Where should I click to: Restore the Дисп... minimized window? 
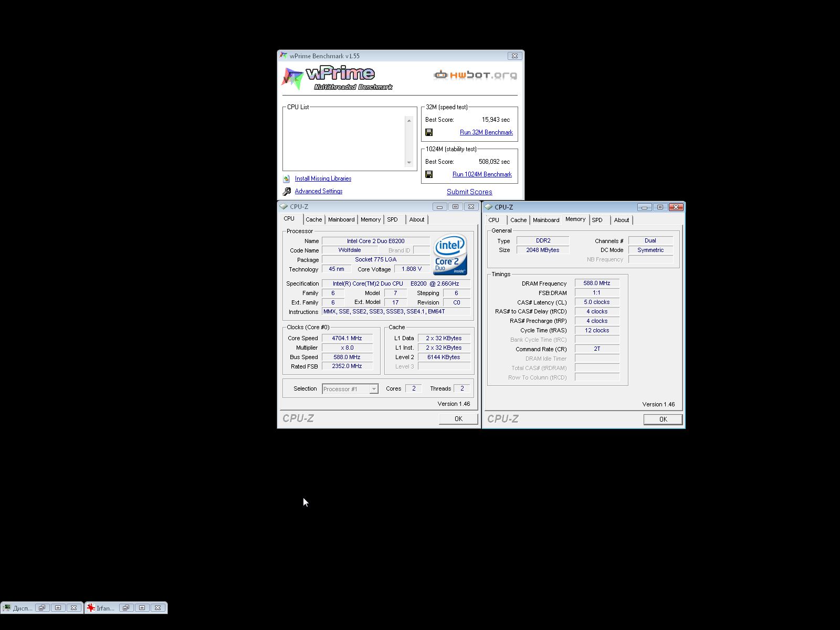point(42,608)
